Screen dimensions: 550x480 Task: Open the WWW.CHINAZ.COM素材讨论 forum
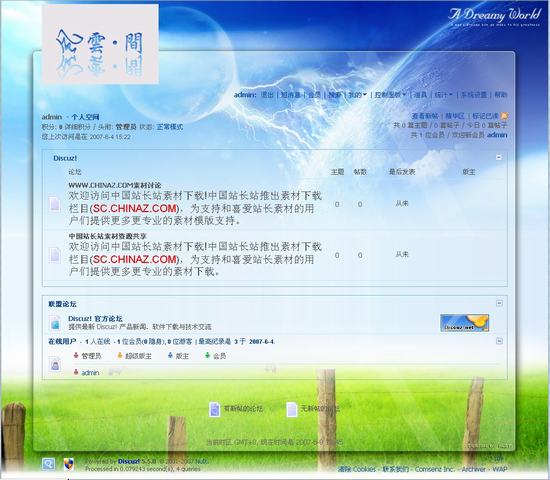click(x=115, y=185)
